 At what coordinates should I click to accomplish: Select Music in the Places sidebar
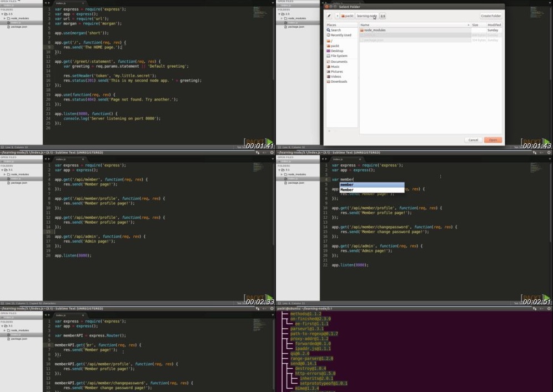pyautogui.click(x=335, y=67)
